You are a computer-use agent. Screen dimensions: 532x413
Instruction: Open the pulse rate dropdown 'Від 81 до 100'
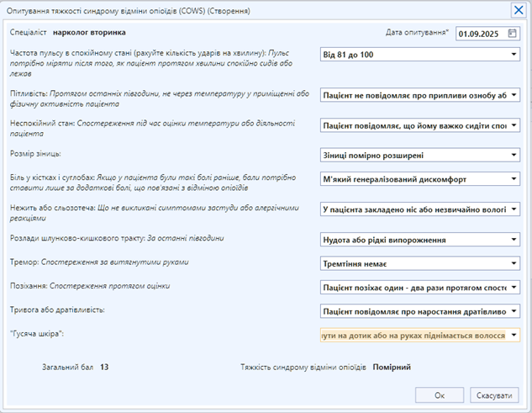pos(513,55)
